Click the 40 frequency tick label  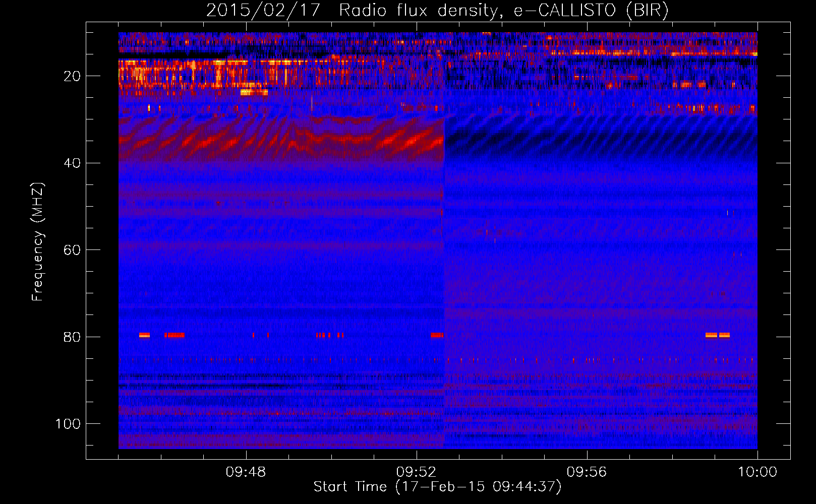(x=72, y=163)
